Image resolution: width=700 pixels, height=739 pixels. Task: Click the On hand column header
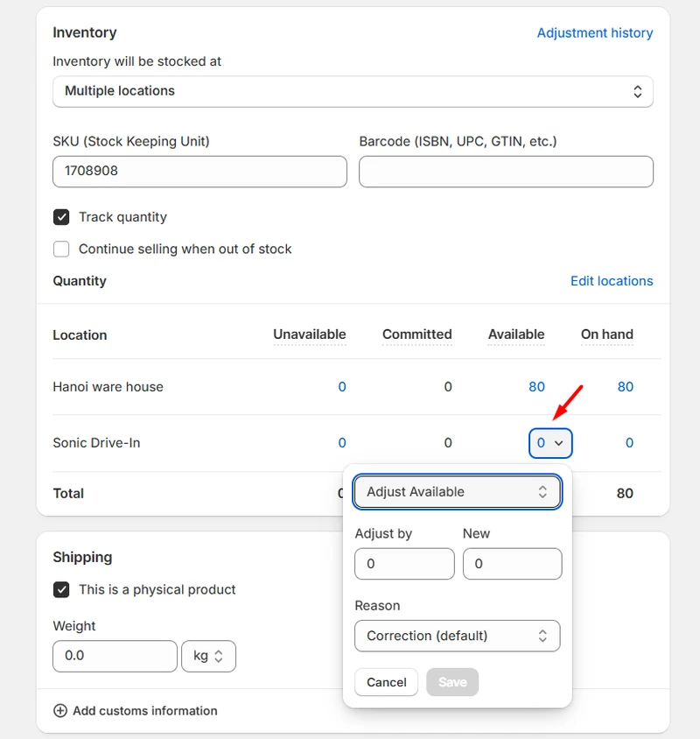click(606, 334)
